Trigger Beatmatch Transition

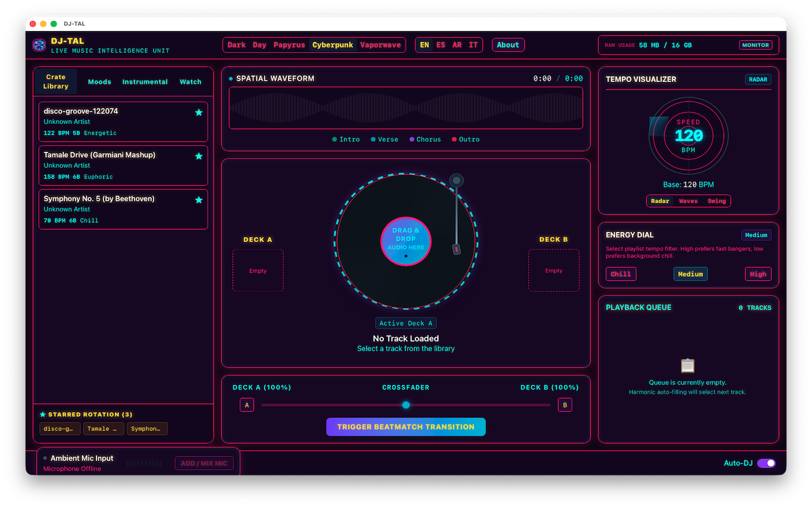[406, 427]
